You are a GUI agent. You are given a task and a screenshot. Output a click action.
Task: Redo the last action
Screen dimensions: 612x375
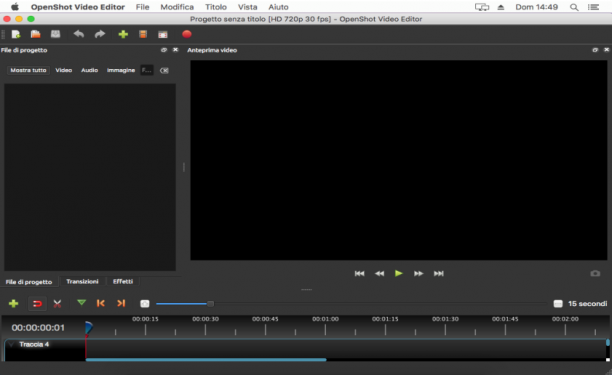100,34
